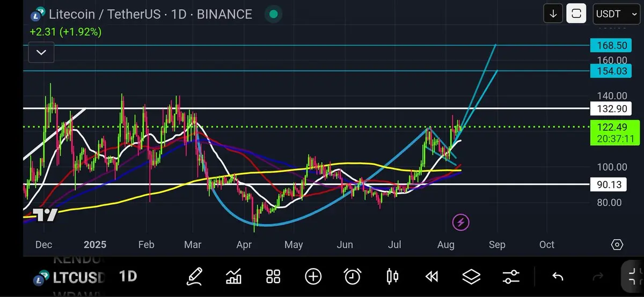Screen dimensions: 644x297
Task: Tap the current price 122.49 label
Action: (614, 127)
